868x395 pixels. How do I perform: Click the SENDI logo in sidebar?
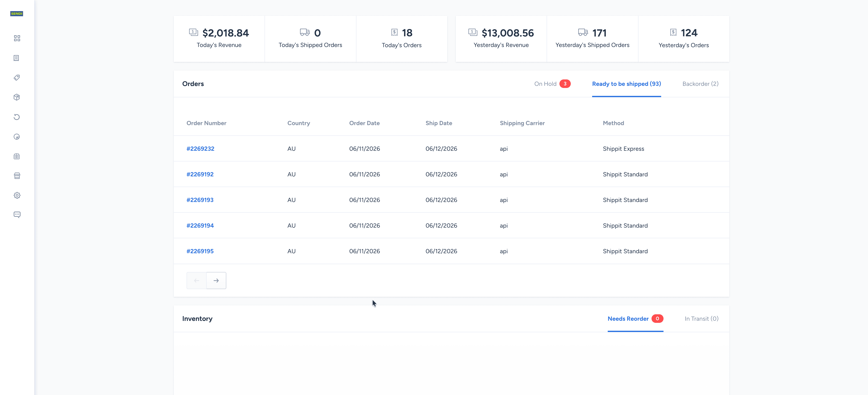(16, 14)
